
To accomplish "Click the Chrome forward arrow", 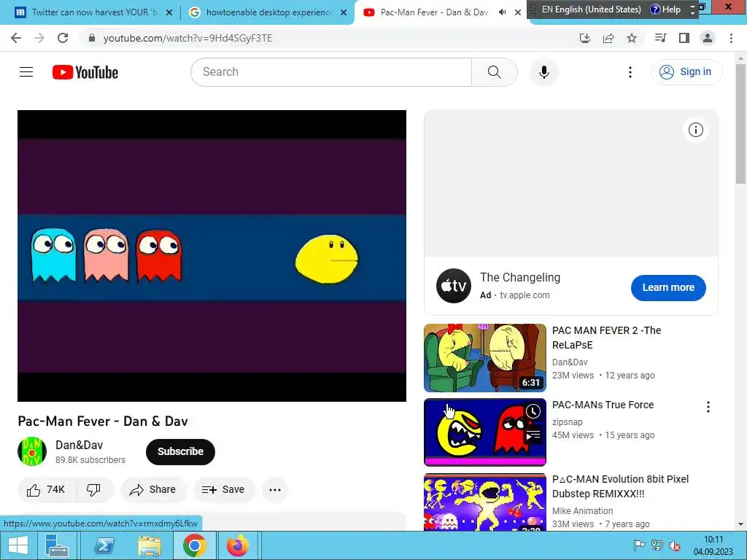I will (39, 38).
